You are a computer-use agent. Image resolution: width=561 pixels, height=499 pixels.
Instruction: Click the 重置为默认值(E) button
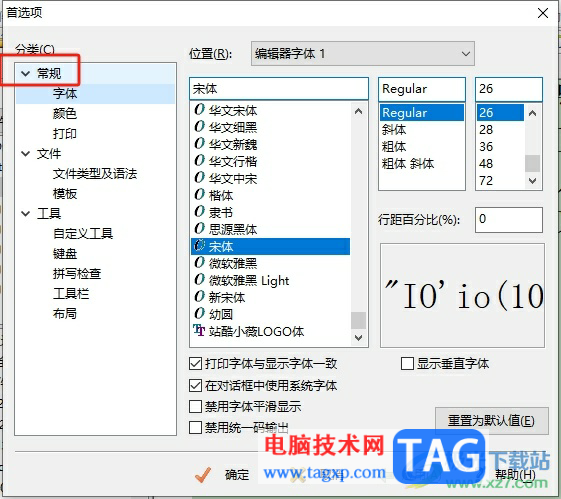click(x=492, y=421)
